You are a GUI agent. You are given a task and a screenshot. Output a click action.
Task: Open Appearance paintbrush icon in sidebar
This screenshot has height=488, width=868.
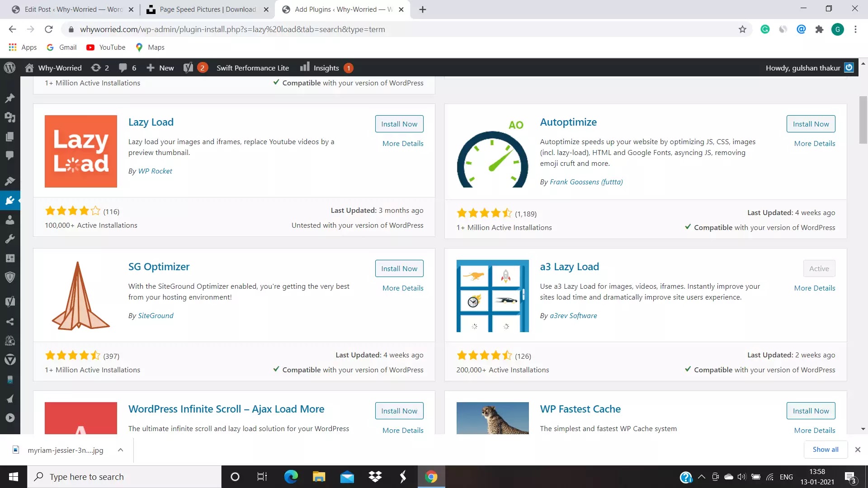point(10,181)
